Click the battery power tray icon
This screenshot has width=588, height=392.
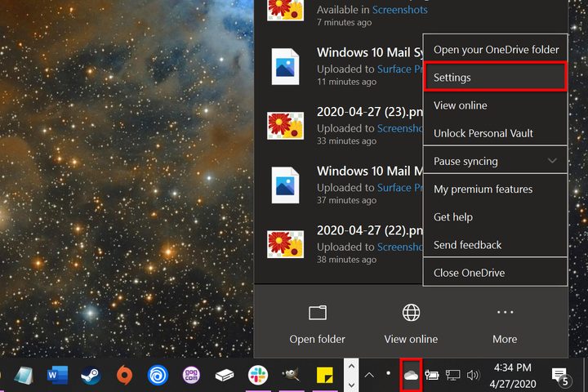[x=432, y=375]
